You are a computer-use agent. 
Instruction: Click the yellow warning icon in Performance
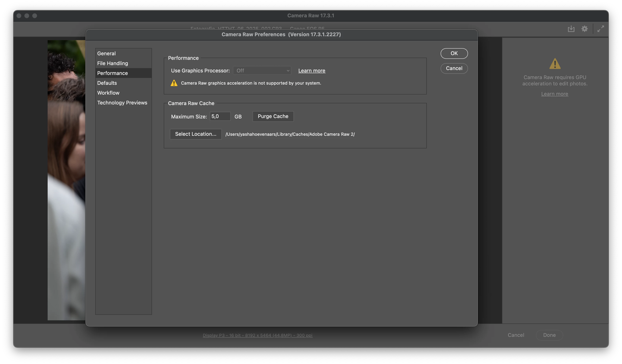(174, 83)
